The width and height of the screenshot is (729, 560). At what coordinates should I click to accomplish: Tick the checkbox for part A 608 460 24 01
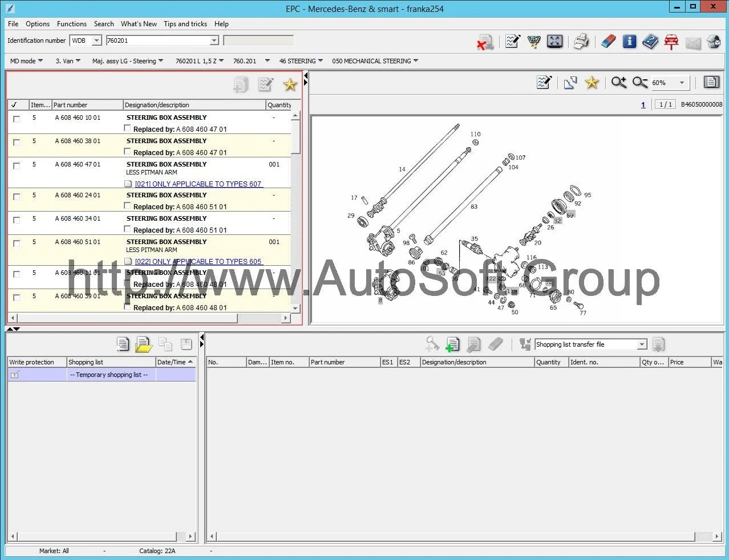pos(17,196)
